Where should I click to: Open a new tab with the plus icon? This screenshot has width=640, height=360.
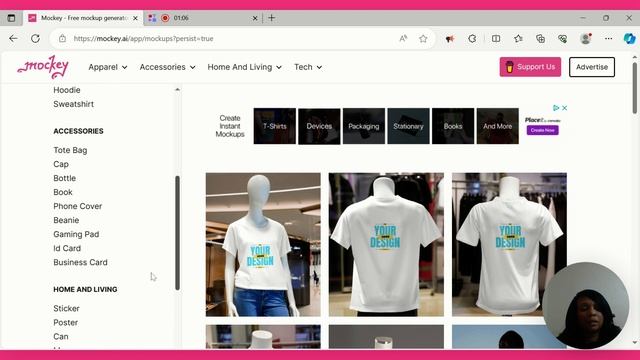point(272,18)
